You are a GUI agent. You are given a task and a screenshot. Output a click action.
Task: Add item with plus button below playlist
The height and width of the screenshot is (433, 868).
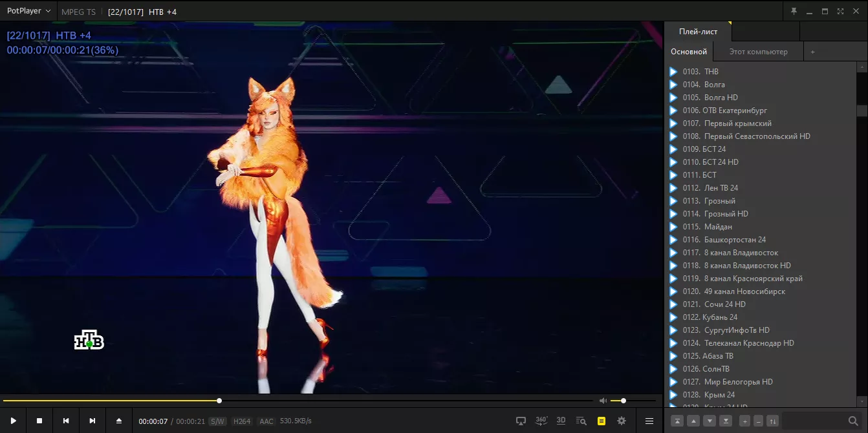pos(744,421)
